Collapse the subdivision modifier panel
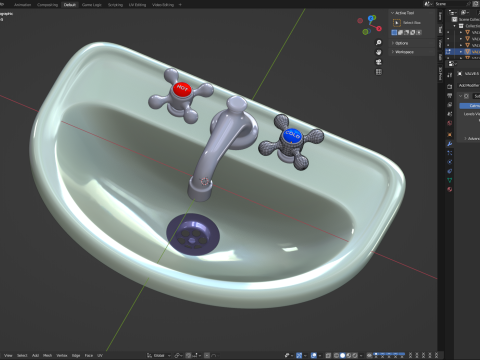This screenshot has height=360, width=480. [461, 96]
